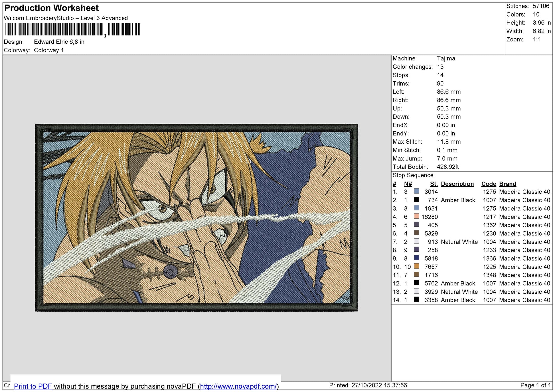Select the Left value '86.6 mm'
This screenshot has width=555, height=392.
pyautogui.click(x=449, y=92)
